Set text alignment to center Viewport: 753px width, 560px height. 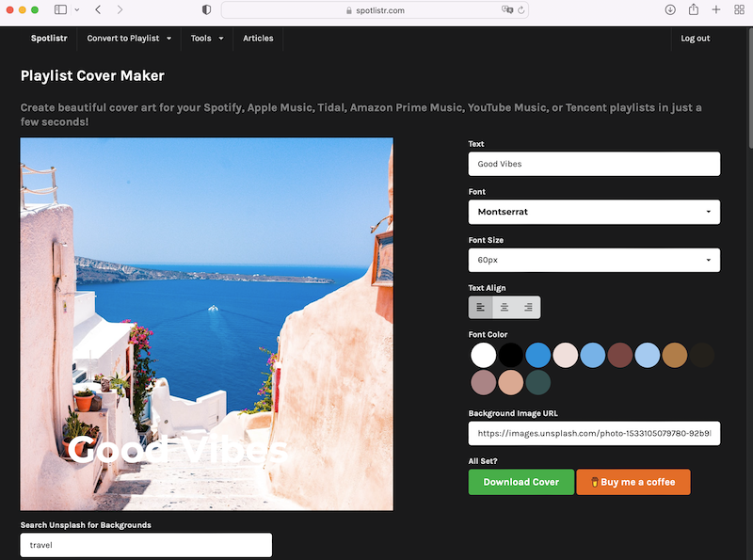pyautogui.click(x=505, y=307)
